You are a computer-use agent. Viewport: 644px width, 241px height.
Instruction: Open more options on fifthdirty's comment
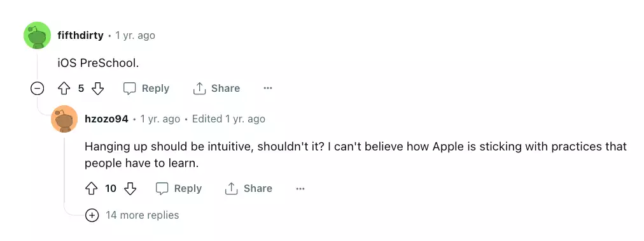tap(268, 89)
